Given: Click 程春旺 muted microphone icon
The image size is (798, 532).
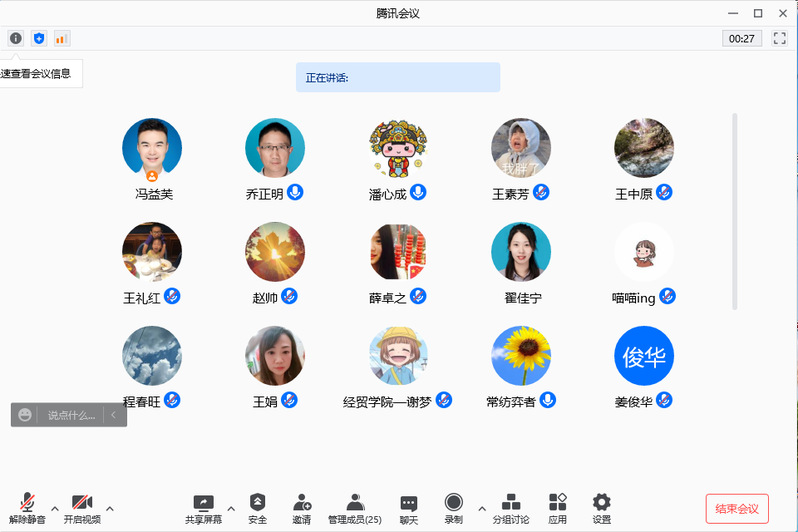Looking at the screenshot, I should point(172,400).
